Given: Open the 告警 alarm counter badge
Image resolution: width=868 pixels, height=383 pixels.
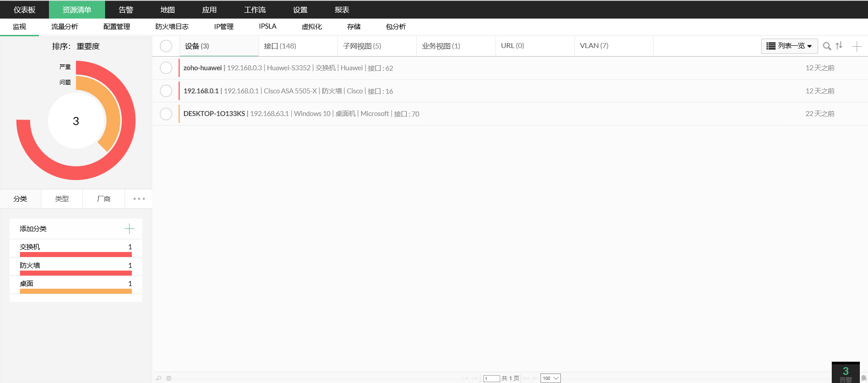Looking at the screenshot, I should pyautogui.click(x=845, y=373).
